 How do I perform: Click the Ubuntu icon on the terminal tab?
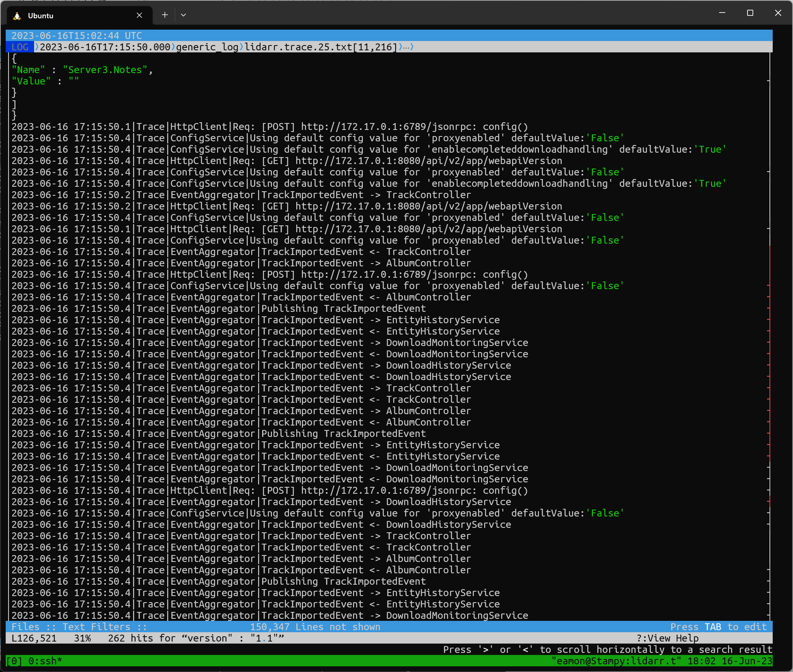(x=16, y=15)
